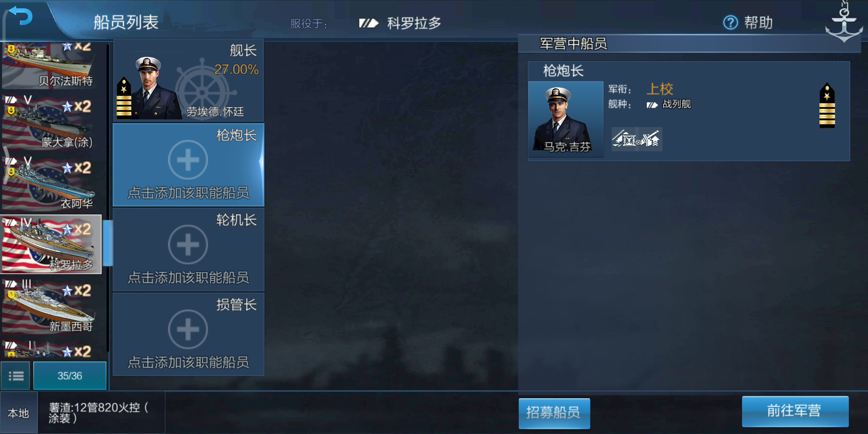Click the back arrow icon
868x434 pixels.
pos(20,16)
